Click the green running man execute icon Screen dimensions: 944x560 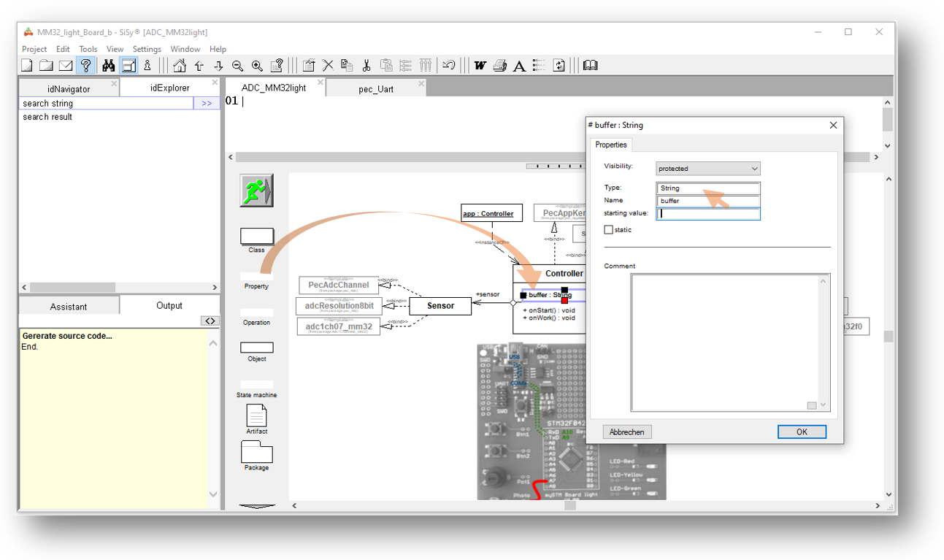pos(256,191)
